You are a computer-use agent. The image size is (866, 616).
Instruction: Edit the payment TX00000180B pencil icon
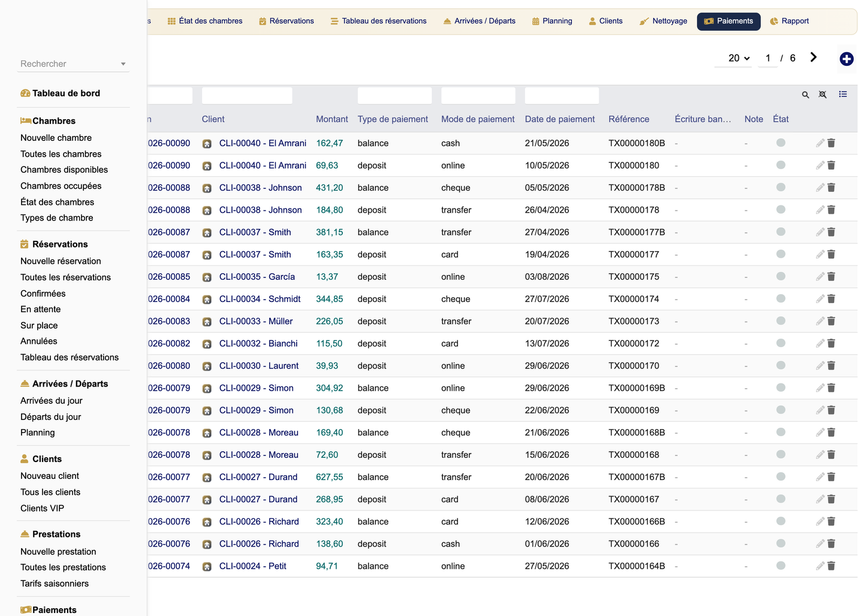820,143
